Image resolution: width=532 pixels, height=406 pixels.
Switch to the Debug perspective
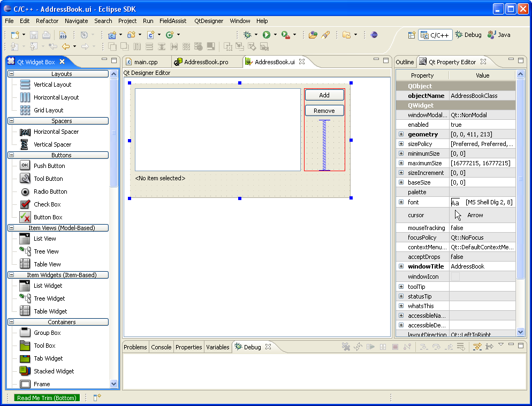tap(468, 35)
